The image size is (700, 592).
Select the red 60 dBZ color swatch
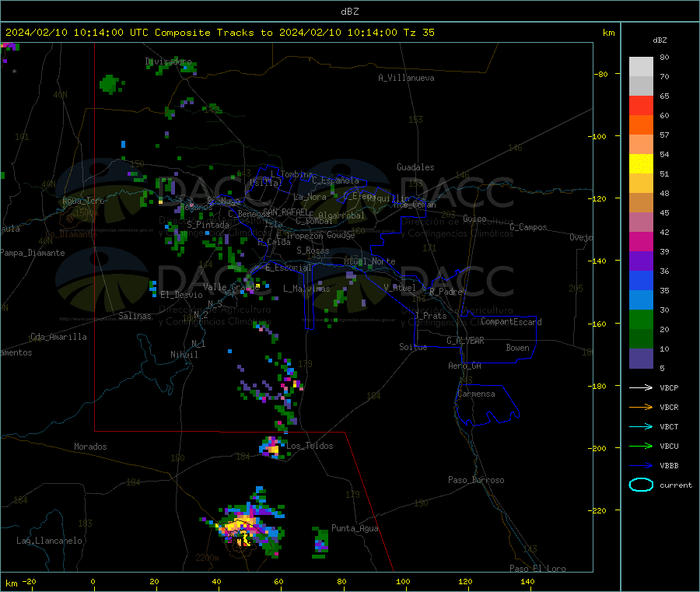[641, 105]
